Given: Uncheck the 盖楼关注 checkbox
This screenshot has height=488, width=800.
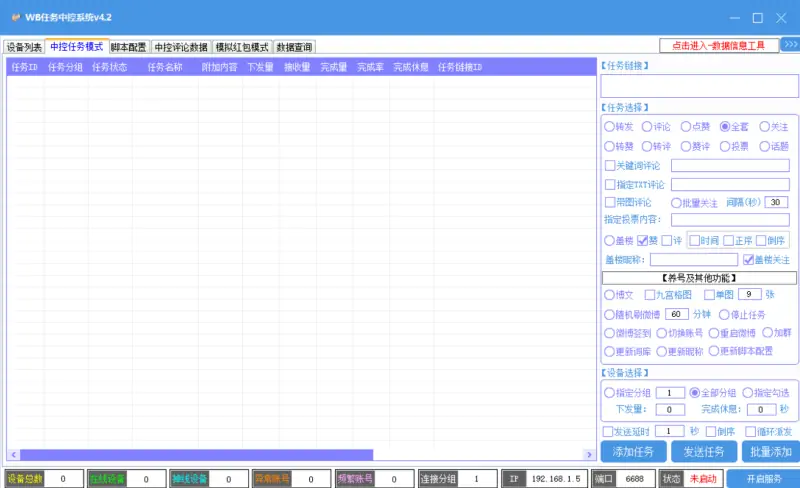Looking at the screenshot, I should (747, 259).
